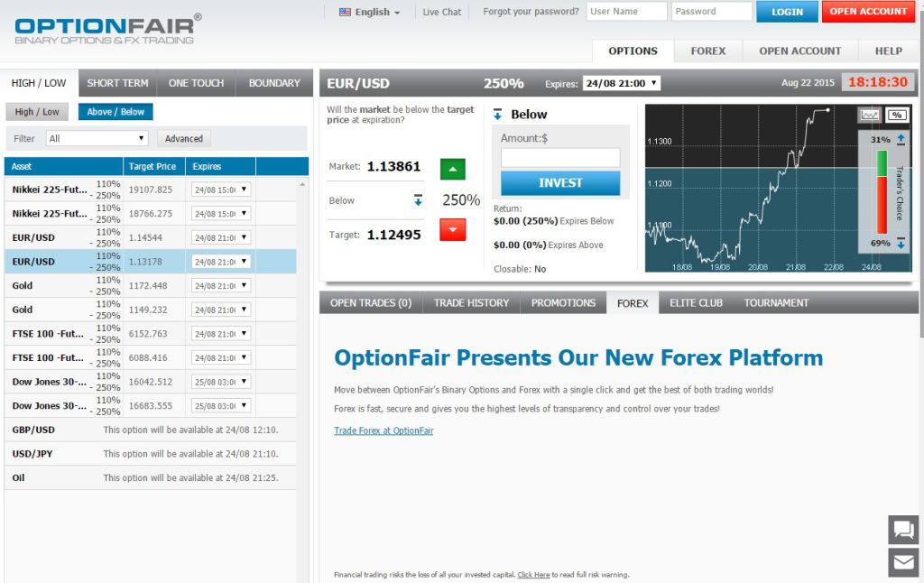The width and height of the screenshot is (924, 583).
Task: Open the ELITE CLUB tab
Action: click(x=696, y=303)
